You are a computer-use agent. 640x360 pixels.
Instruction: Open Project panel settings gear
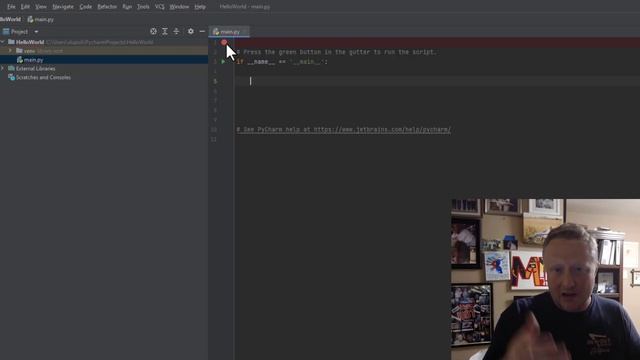coord(190,31)
